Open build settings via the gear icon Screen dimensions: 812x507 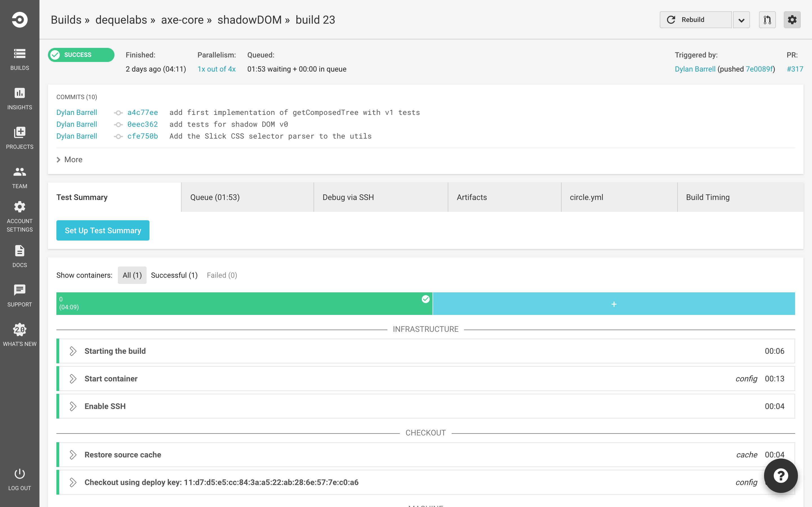(792, 19)
